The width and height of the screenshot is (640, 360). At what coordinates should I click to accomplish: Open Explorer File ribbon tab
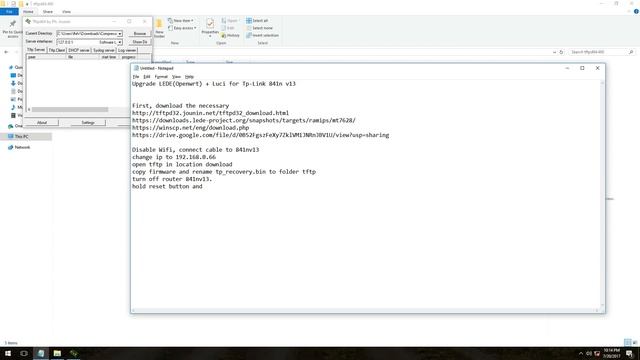(x=9, y=12)
